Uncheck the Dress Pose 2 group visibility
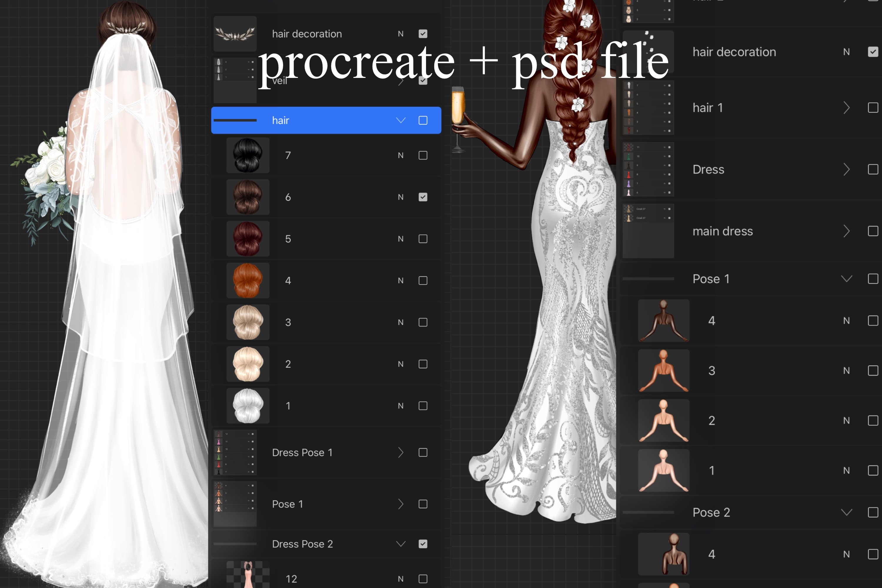Image resolution: width=882 pixels, height=588 pixels. click(423, 544)
